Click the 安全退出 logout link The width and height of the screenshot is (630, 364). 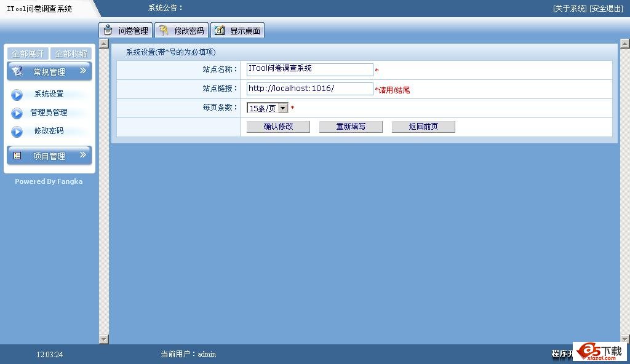pos(606,7)
